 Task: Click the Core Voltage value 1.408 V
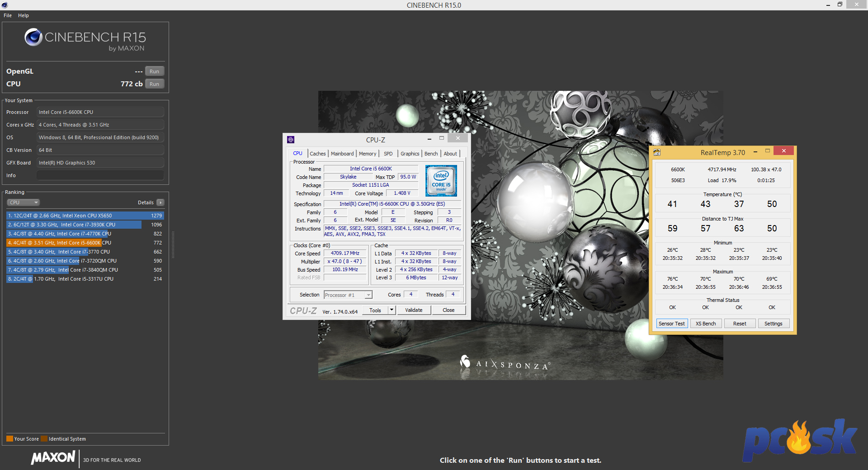402,193
